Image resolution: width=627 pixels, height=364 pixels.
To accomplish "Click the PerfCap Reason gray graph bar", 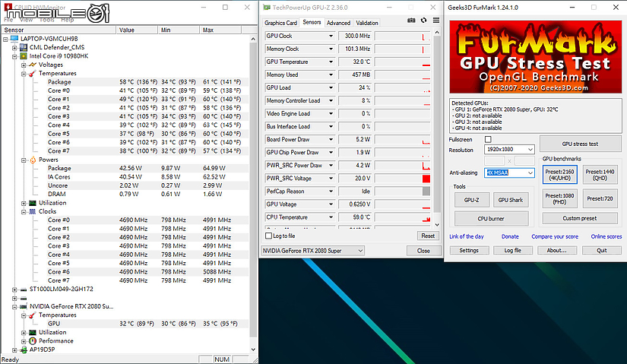I will (426, 191).
